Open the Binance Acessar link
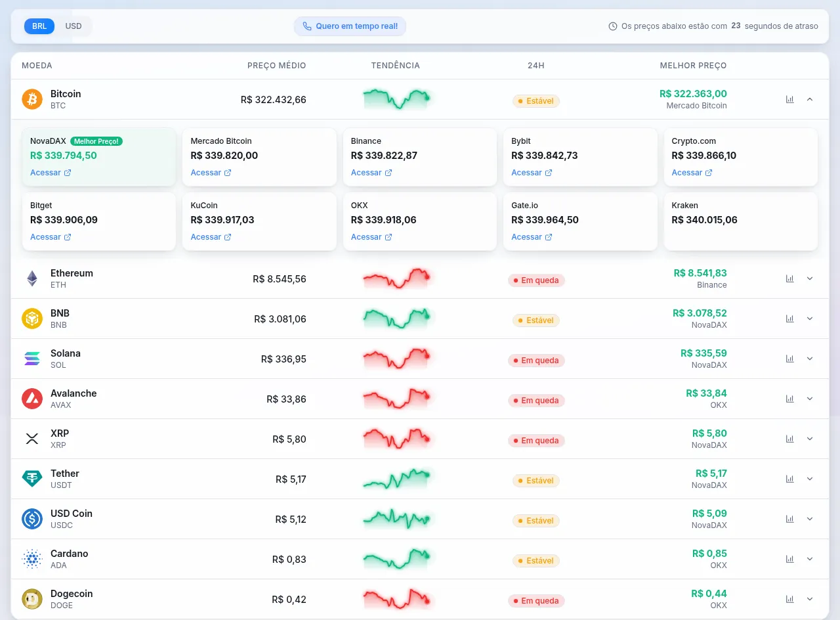Image resolution: width=840 pixels, height=620 pixels. 371,173
